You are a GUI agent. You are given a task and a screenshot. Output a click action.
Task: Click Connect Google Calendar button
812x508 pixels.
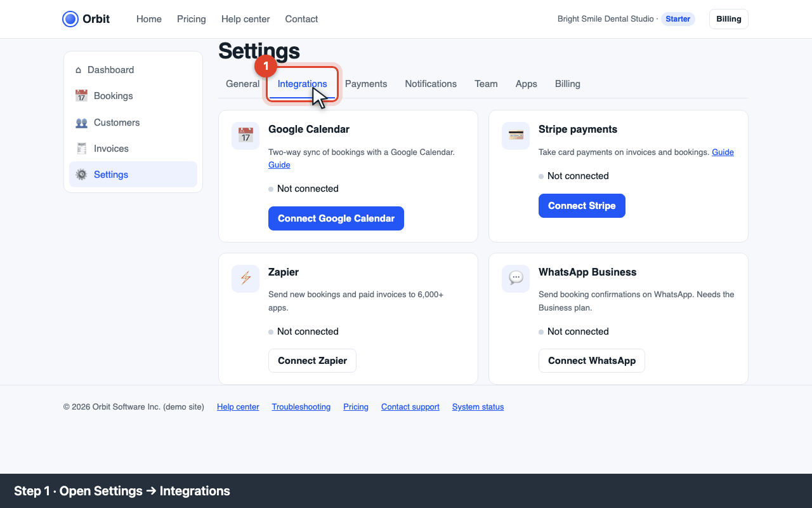click(x=336, y=218)
